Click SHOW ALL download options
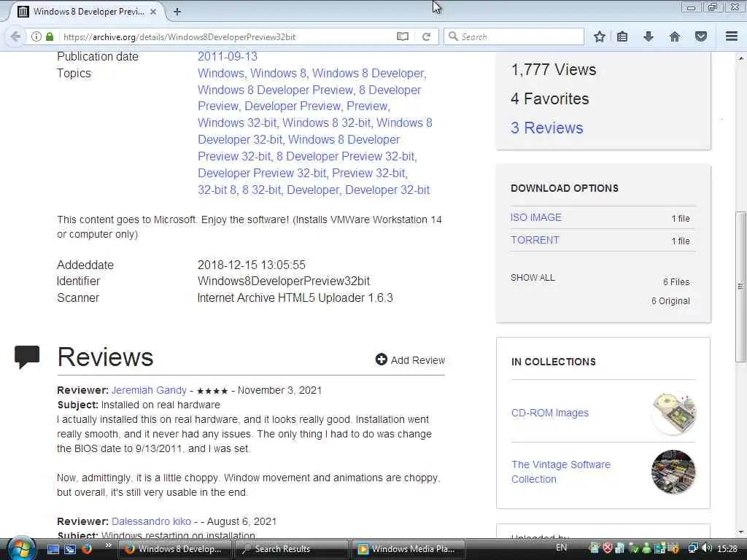The height and width of the screenshot is (560, 747). [x=533, y=278]
